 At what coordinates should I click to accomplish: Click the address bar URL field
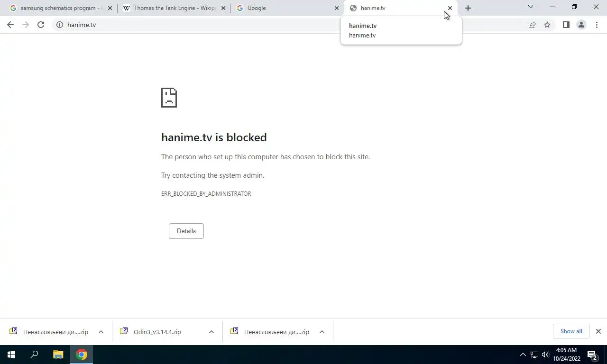(x=294, y=25)
